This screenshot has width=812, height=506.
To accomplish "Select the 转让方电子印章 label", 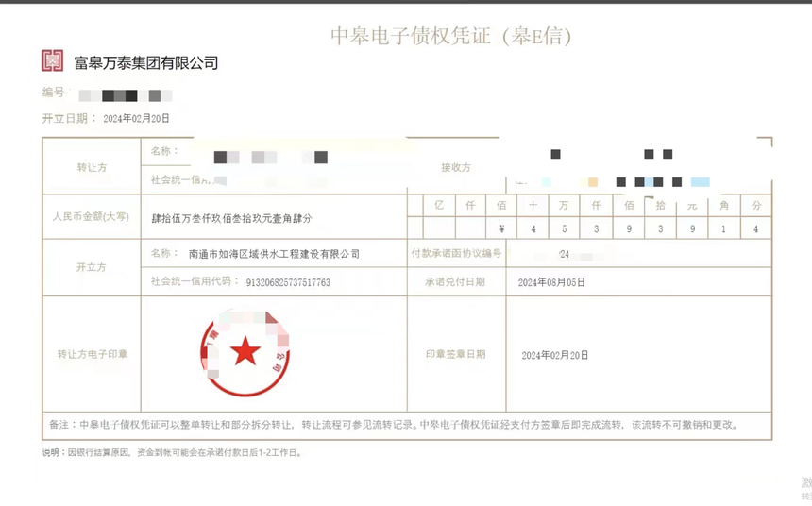I will 93,354.
